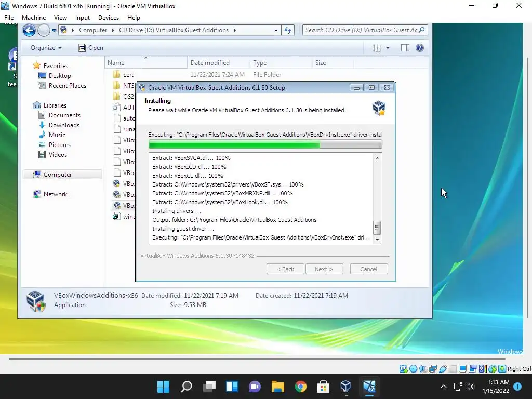Click the change view icon in Explorer toolbar
Viewport: 532px width, 399px height.
(377, 48)
